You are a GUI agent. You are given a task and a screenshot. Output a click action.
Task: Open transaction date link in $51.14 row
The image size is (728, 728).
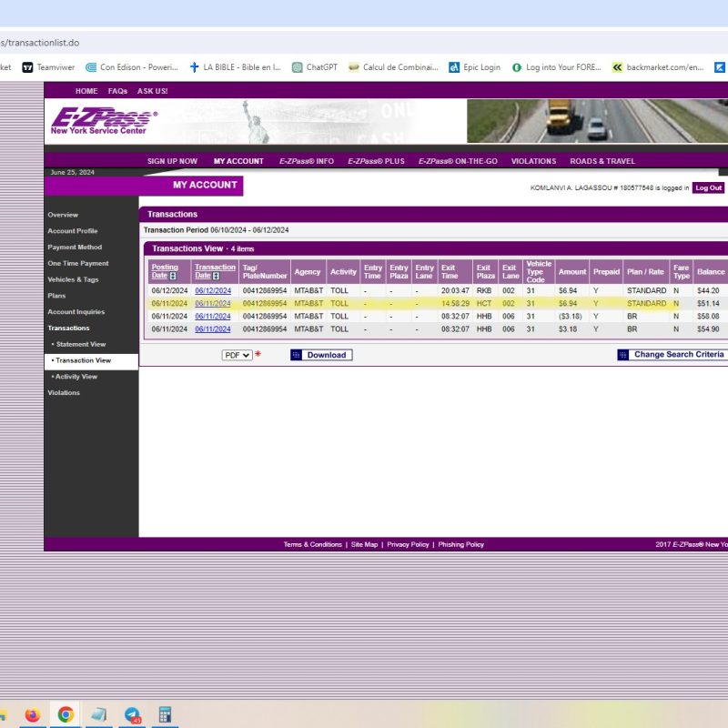point(213,304)
